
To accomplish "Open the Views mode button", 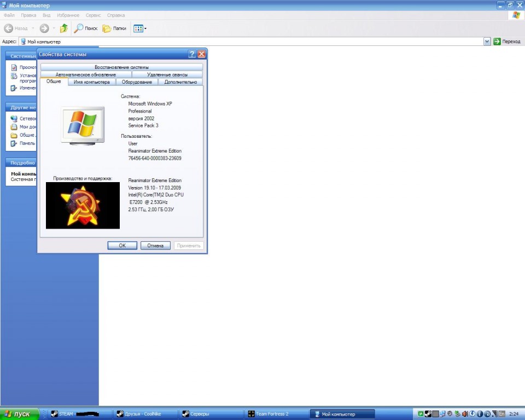I will pyautogui.click(x=139, y=28).
